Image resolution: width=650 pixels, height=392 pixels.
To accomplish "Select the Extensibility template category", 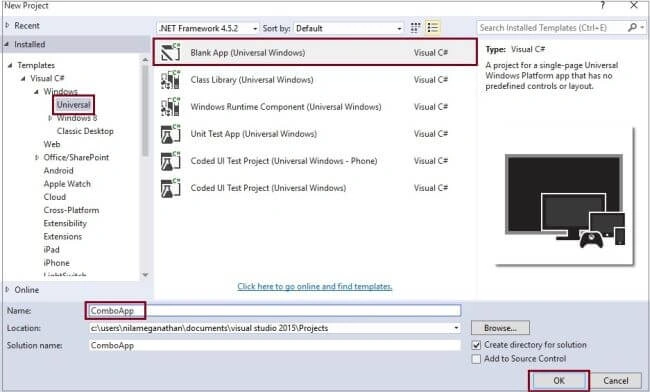I will [65, 223].
